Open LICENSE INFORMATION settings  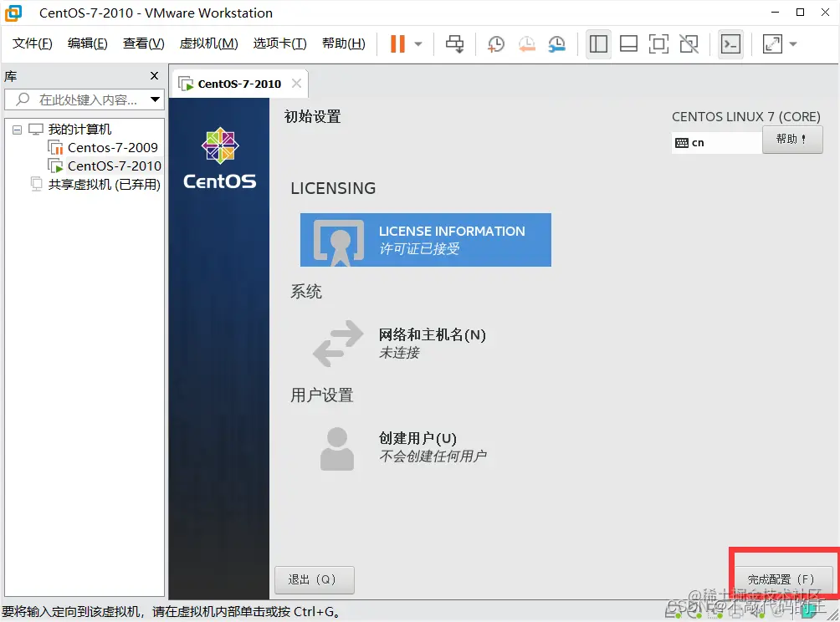pos(425,240)
